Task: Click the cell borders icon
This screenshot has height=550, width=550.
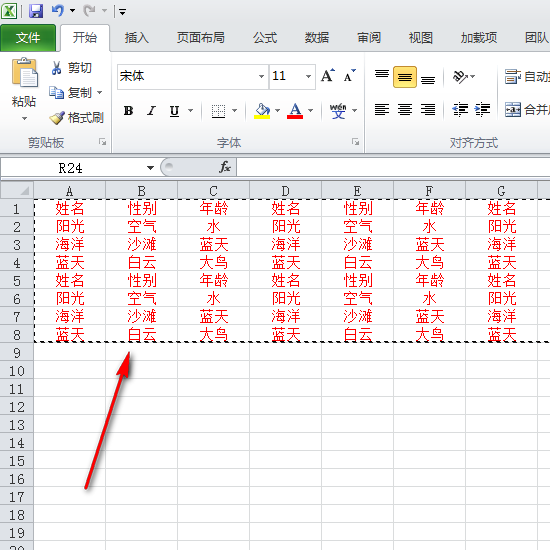Action: [218, 111]
